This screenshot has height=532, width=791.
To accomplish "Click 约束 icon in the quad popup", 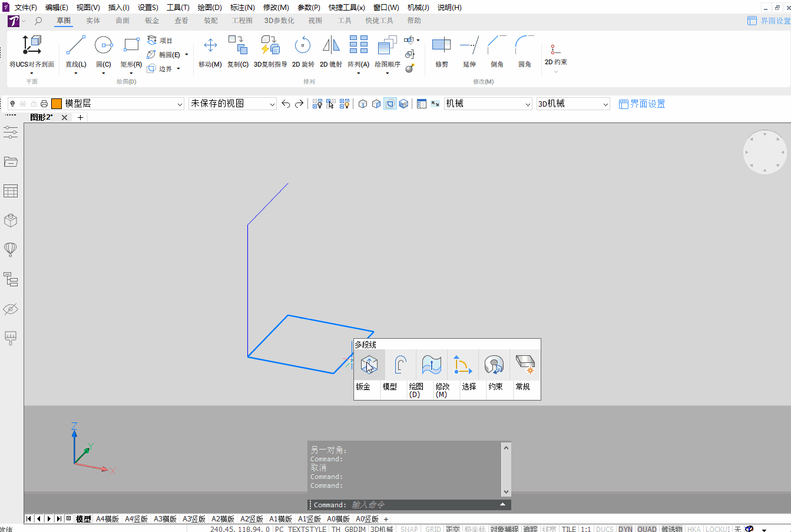I will point(495,365).
